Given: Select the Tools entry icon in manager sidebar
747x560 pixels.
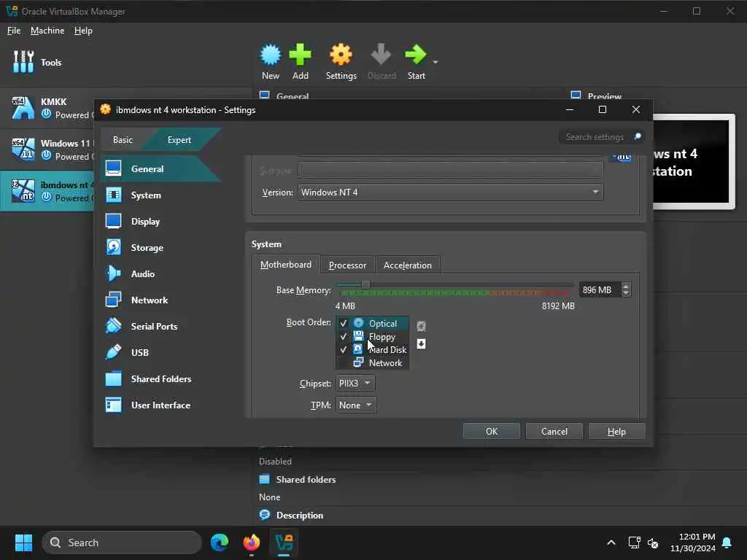Looking at the screenshot, I should (x=23, y=62).
